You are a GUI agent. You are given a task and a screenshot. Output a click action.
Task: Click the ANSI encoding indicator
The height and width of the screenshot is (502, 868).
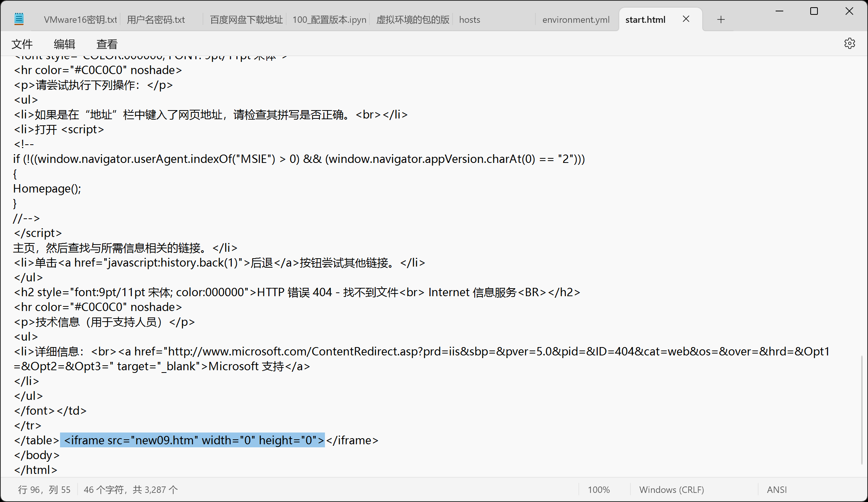point(777,490)
